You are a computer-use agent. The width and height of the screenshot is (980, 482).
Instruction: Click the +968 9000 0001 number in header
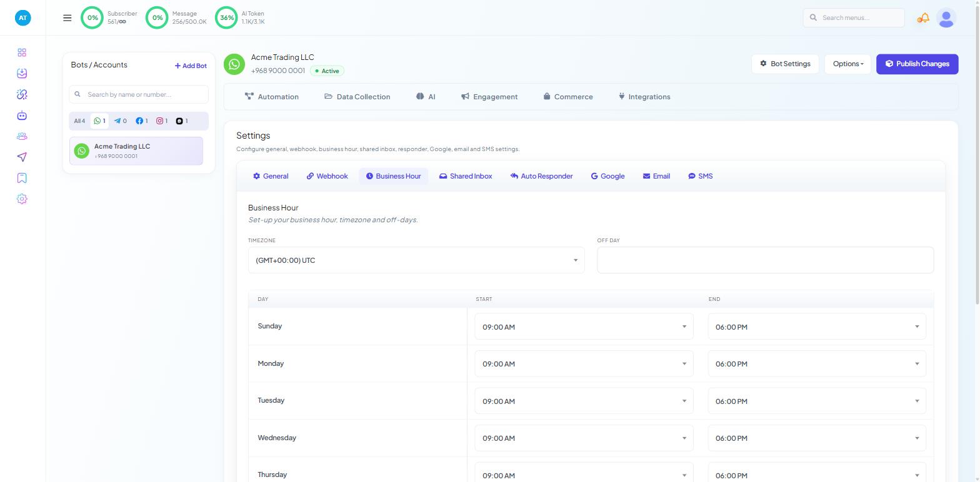[x=278, y=71]
